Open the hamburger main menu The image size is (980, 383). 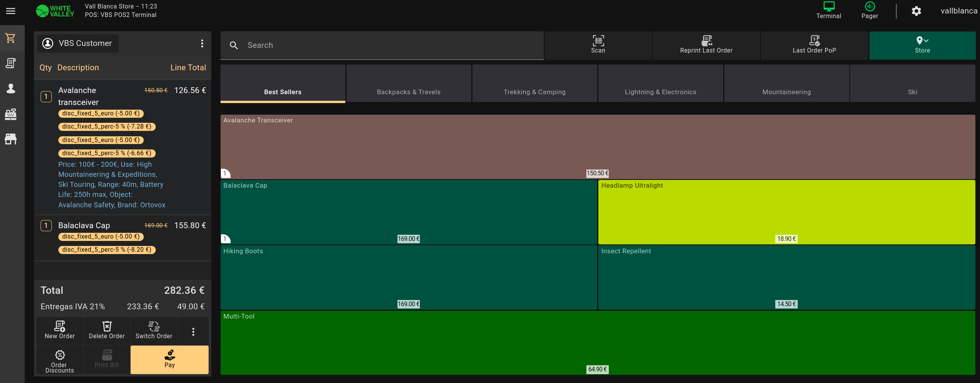click(x=11, y=11)
